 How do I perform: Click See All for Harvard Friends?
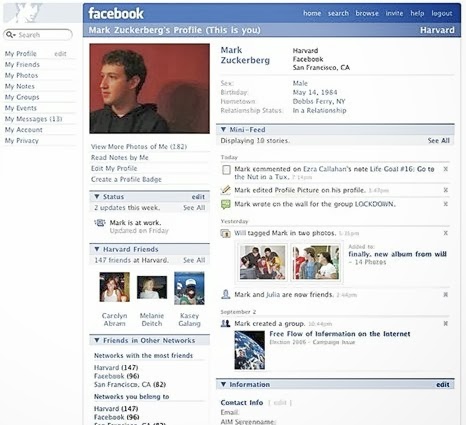(x=194, y=260)
